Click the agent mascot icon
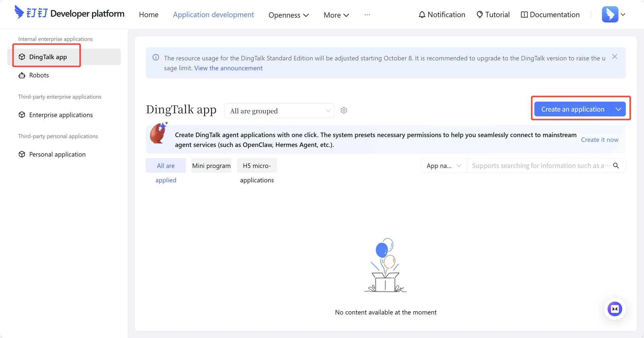 (159, 133)
